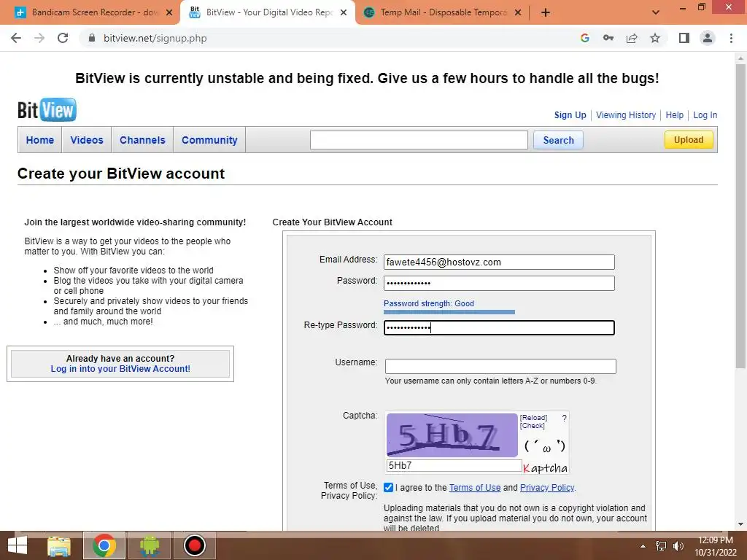Open the Videos navigation tab
Image resolution: width=747 pixels, height=560 pixels.
coord(87,140)
